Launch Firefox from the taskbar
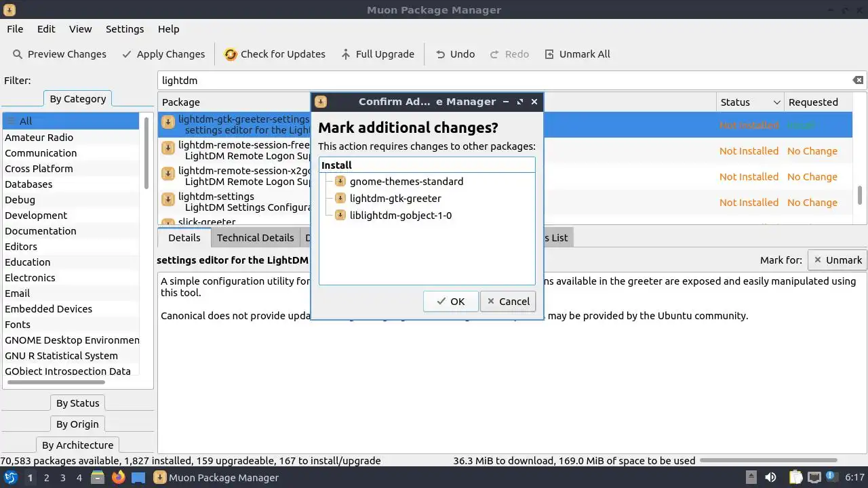868x488 pixels. coord(118,478)
